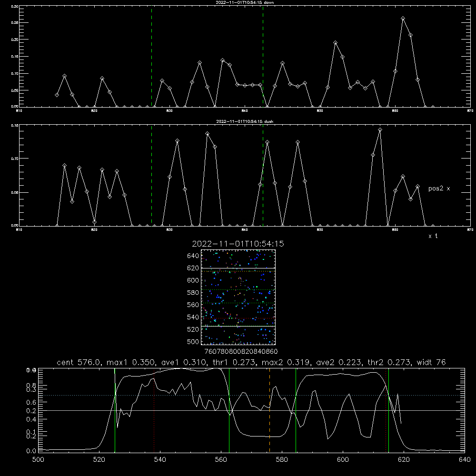The image size is (476, 476).
Task: Click the orange dashed center line in bottom plot
Action: [x=269, y=410]
